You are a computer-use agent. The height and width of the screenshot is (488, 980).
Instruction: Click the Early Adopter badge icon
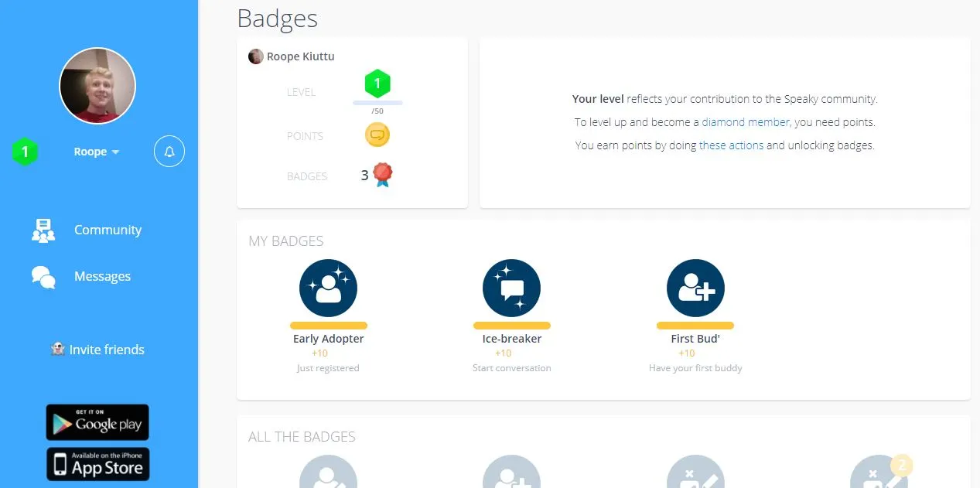328,288
